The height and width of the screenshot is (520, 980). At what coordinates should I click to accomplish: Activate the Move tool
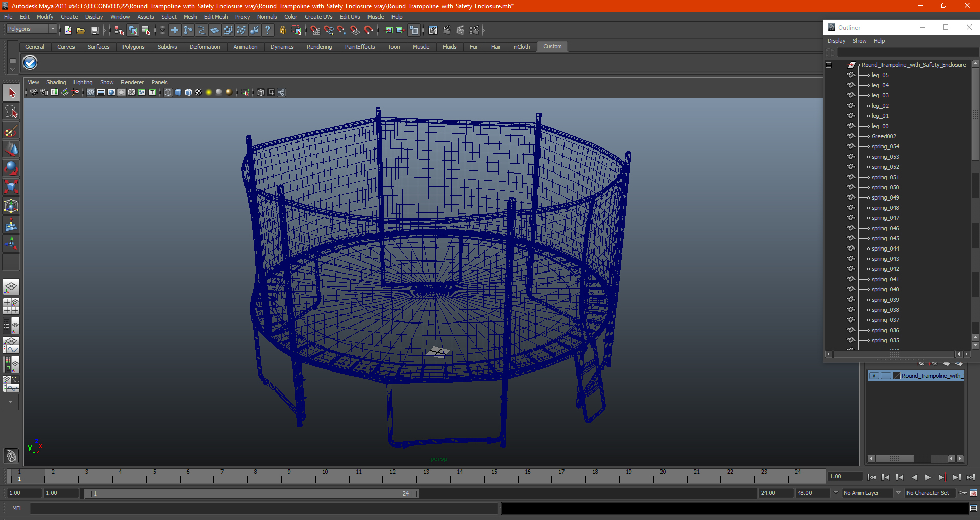click(11, 150)
